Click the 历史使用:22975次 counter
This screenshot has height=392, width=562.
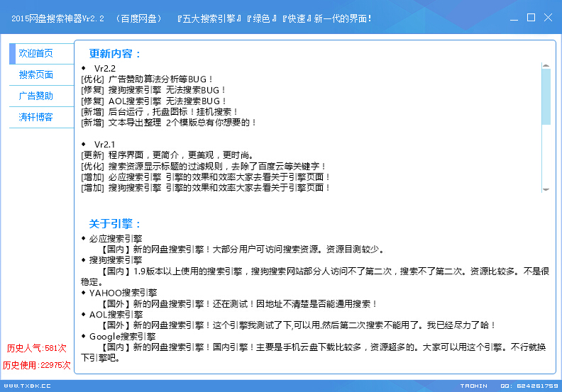tap(37, 365)
